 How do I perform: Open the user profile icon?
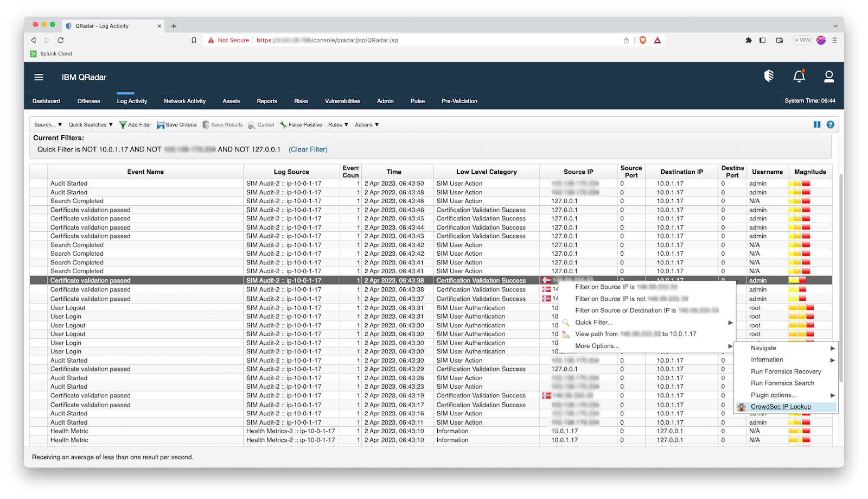[x=828, y=77]
